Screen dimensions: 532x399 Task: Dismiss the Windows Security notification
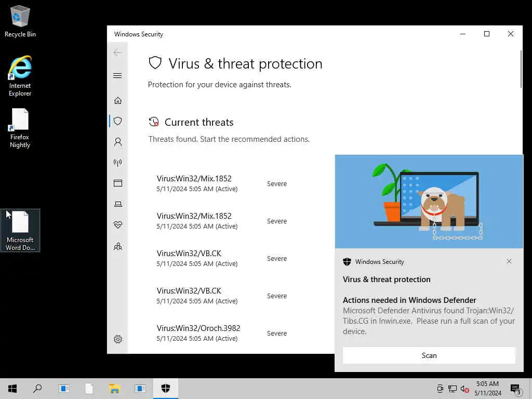pyautogui.click(x=509, y=261)
